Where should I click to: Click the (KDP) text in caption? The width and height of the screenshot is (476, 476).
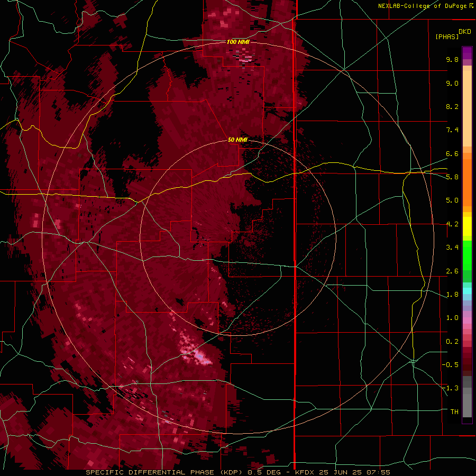tap(231, 472)
